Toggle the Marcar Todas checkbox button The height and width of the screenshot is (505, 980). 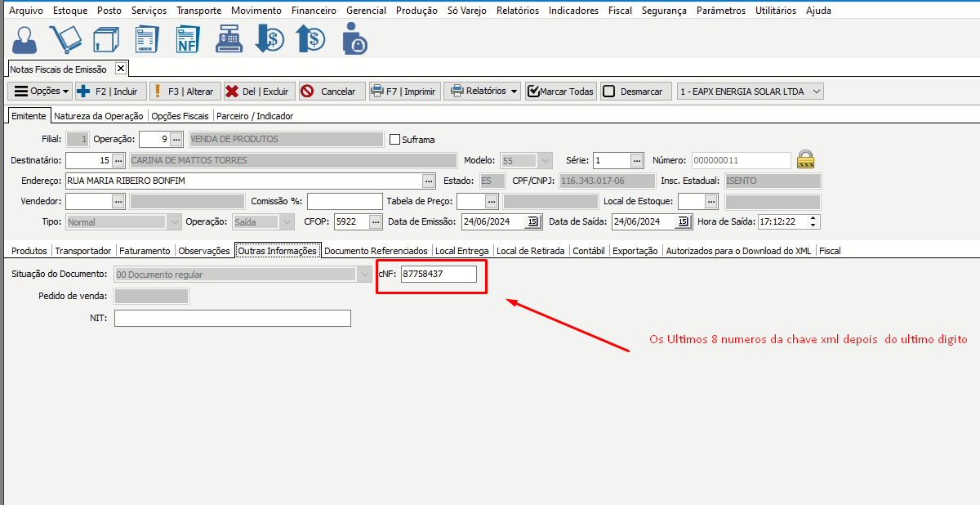[x=561, y=92]
